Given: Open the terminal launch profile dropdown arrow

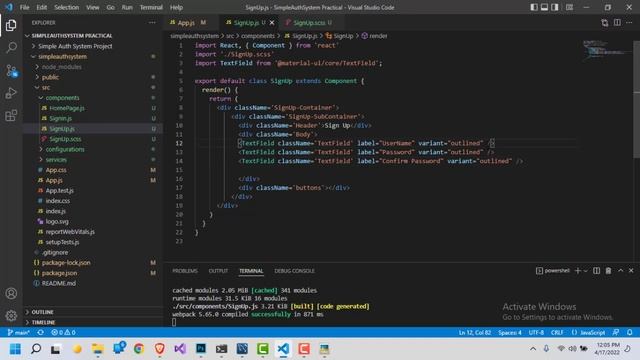Looking at the screenshot, I should 585,271.
